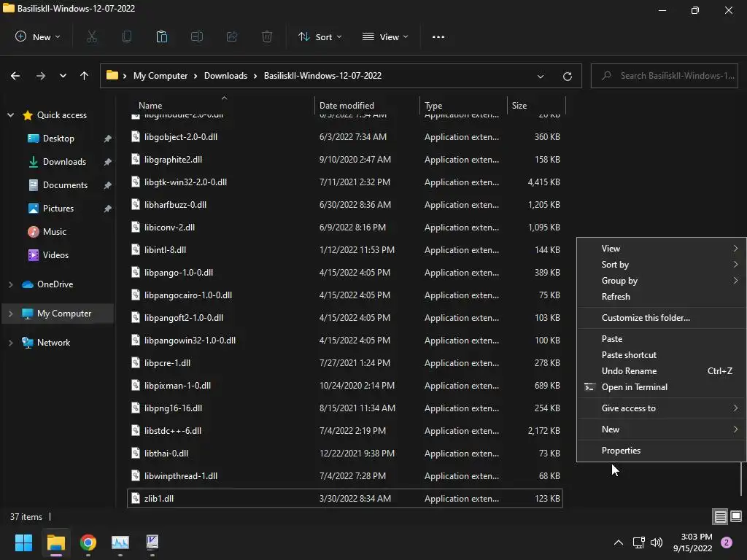Open the View dropdown in toolbar

[x=385, y=36]
